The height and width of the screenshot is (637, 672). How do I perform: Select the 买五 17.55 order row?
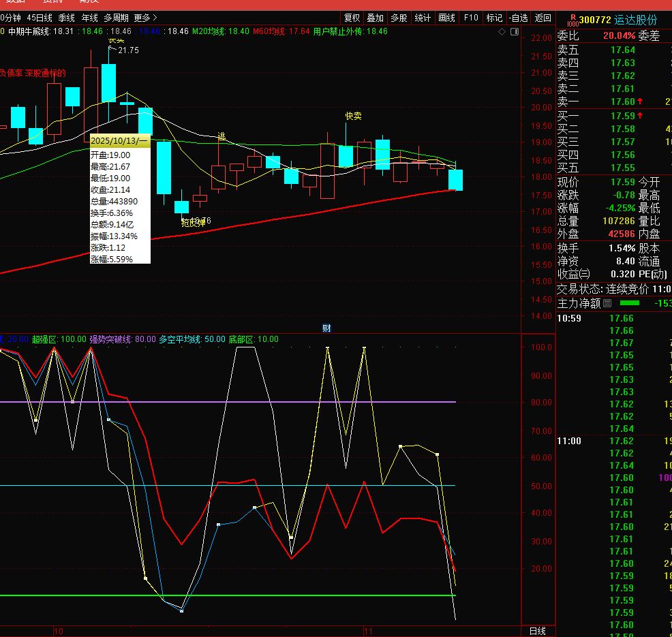614,168
